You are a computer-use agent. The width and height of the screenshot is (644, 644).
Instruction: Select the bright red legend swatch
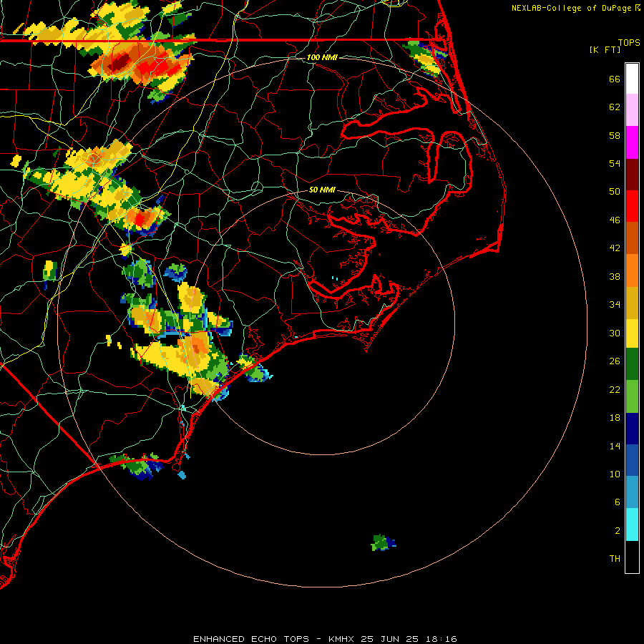pos(632,206)
